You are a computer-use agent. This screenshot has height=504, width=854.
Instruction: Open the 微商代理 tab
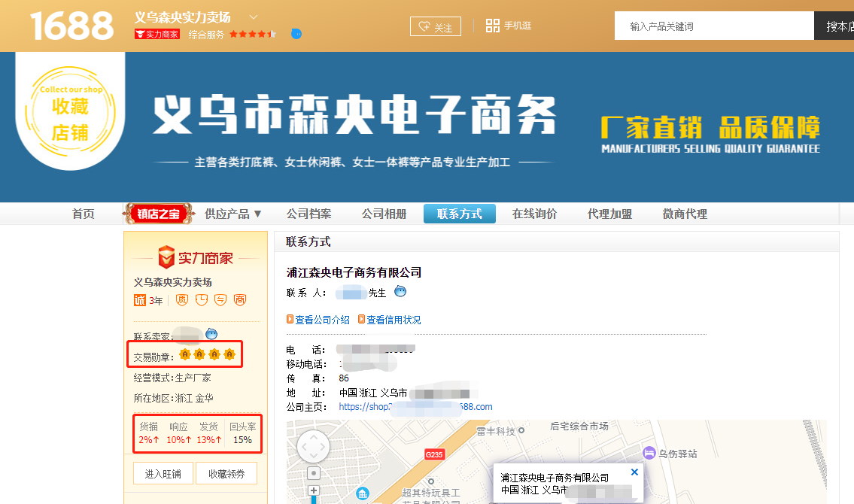[x=685, y=214]
